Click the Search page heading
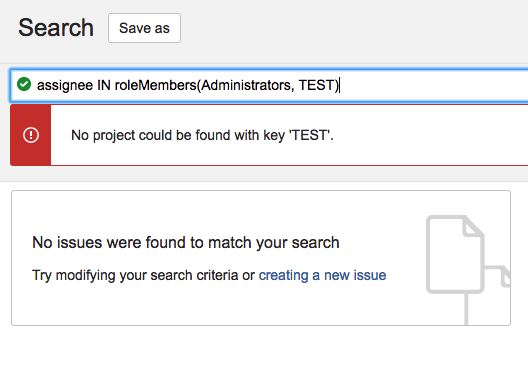The image size is (528, 370). pos(56,28)
